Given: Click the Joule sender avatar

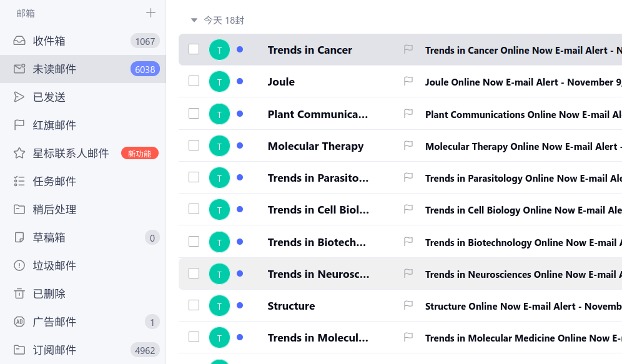Looking at the screenshot, I should pyautogui.click(x=219, y=82).
